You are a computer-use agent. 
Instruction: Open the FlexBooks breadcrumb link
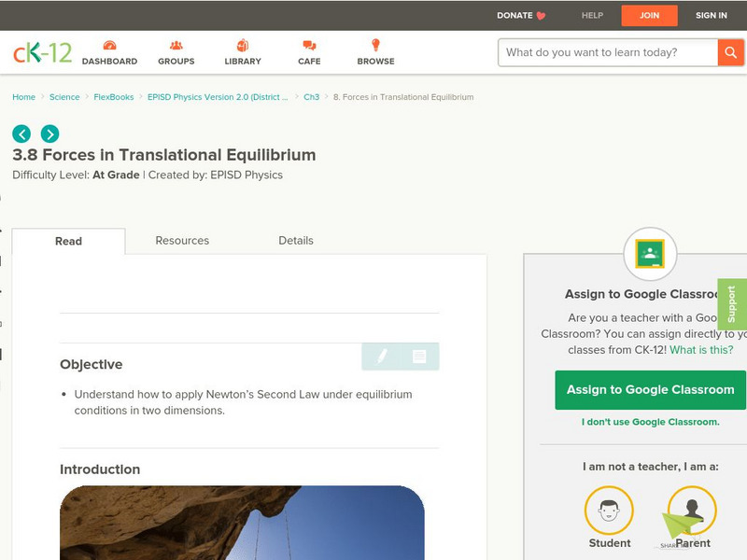pyautogui.click(x=113, y=97)
